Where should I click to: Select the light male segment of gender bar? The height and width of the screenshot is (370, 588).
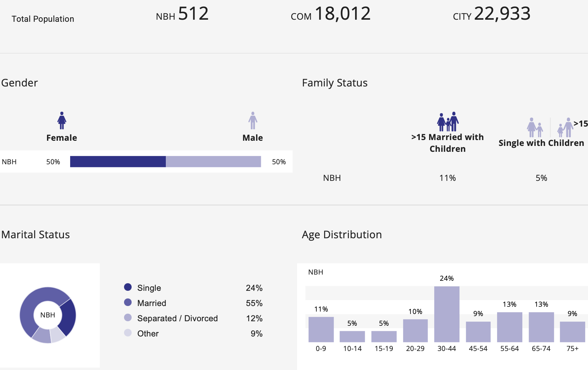point(213,161)
